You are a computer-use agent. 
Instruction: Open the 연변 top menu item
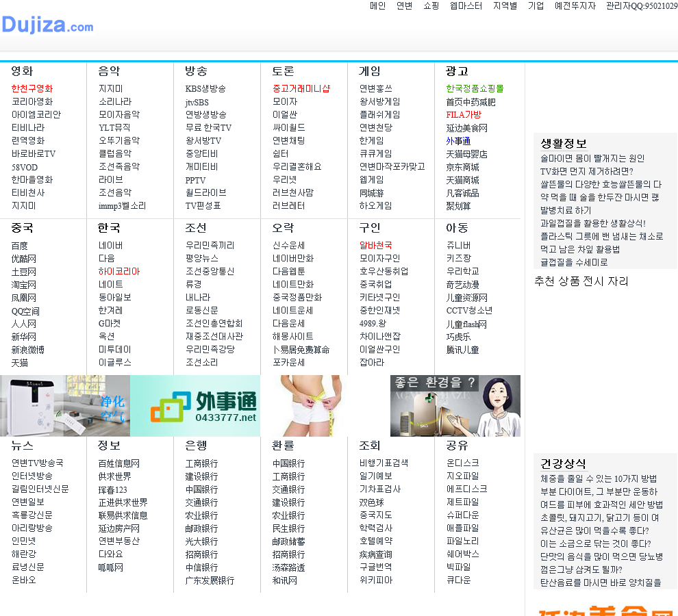[x=404, y=5]
